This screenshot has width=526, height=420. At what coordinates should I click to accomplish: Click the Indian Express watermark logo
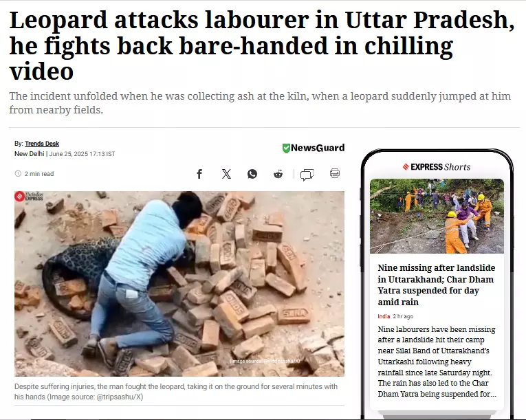tap(29, 196)
